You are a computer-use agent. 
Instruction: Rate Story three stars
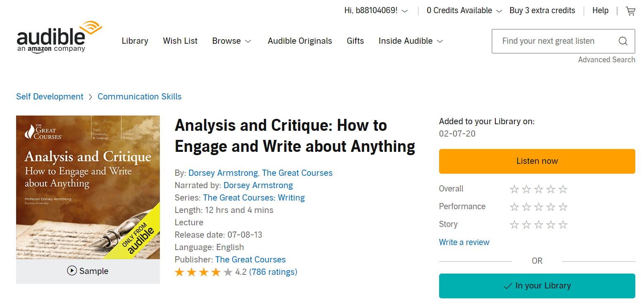pos(539,224)
